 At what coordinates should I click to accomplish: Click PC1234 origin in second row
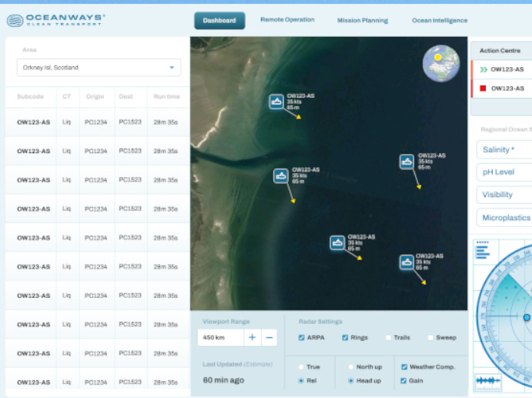coord(95,151)
